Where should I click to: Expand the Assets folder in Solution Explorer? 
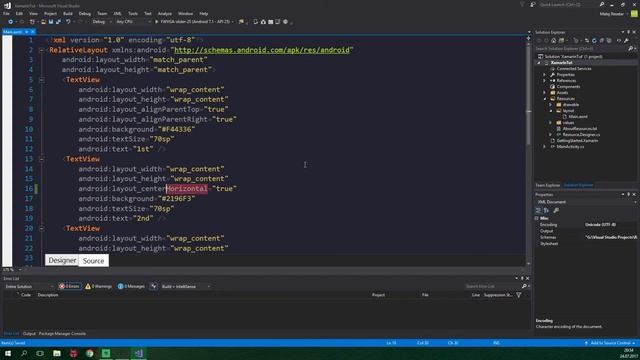(x=544, y=93)
